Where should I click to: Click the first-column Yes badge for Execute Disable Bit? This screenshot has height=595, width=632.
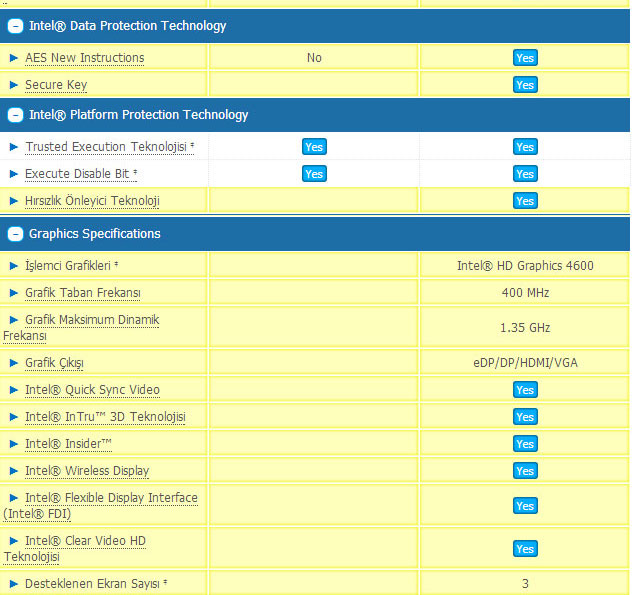click(x=314, y=174)
